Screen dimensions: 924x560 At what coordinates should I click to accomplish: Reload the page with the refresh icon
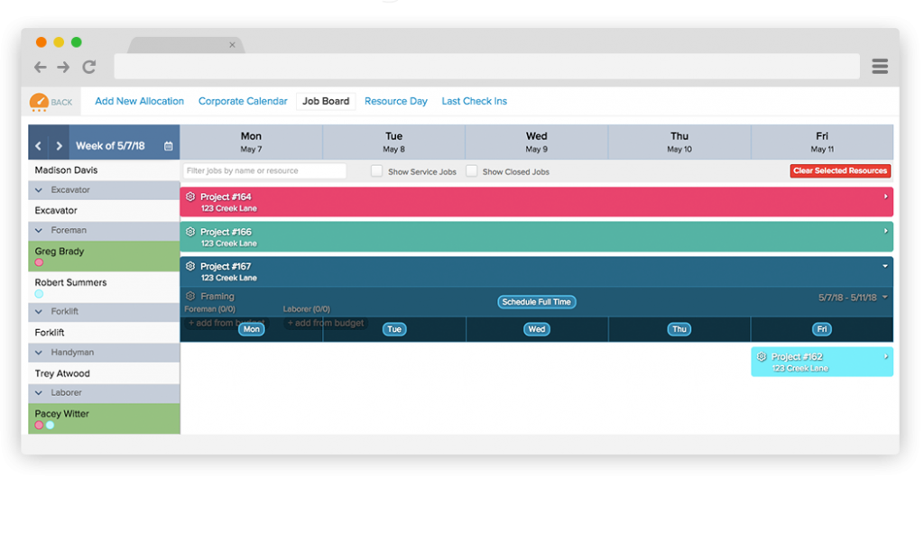point(89,67)
